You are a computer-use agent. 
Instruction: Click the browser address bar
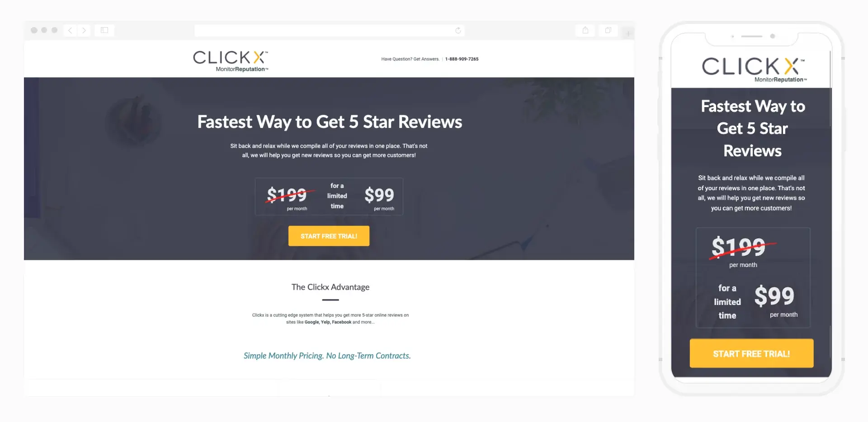(329, 30)
